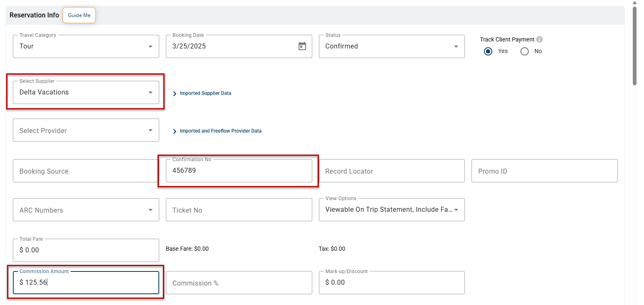
Task: Select Yes for Track Client Payment
Action: 488,51
